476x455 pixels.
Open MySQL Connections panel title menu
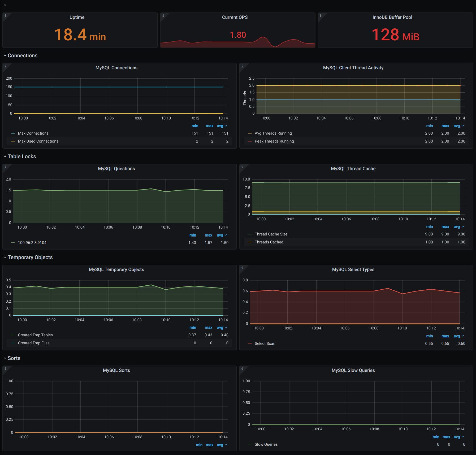click(116, 68)
